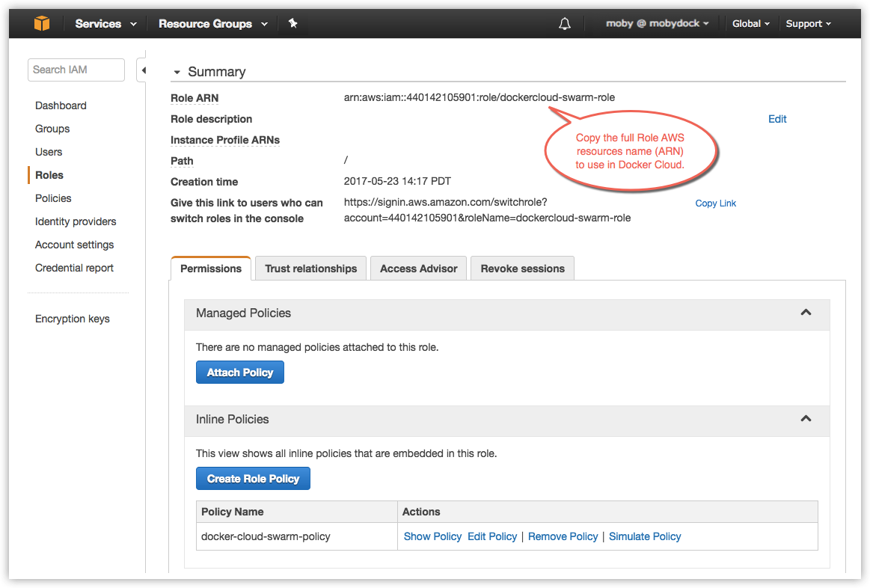Navigate to Credential report in sidebar

coord(74,267)
